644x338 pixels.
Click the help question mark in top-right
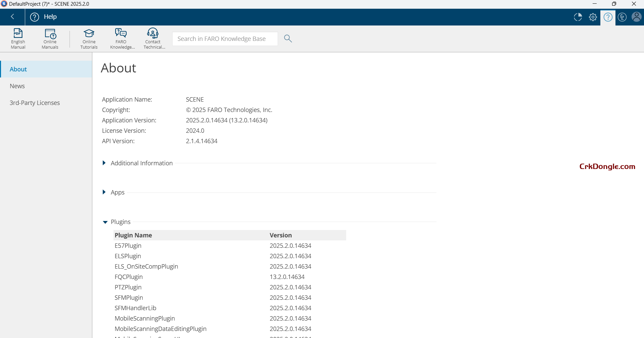tap(608, 17)
